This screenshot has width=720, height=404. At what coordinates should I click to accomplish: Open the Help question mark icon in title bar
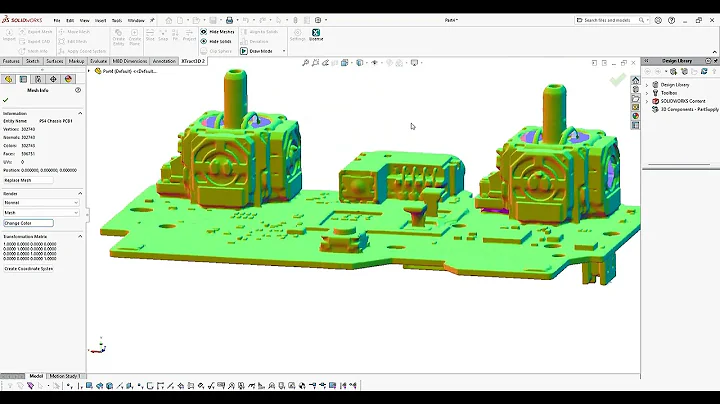click(x=671, y=20)
